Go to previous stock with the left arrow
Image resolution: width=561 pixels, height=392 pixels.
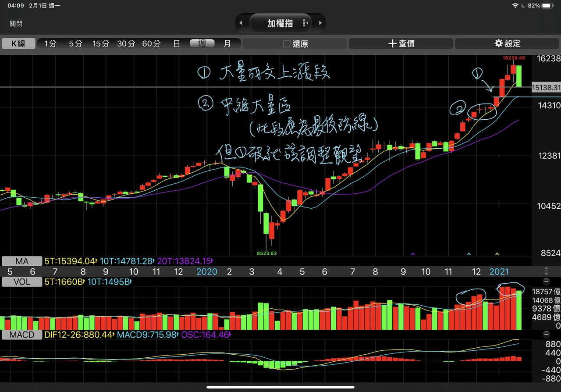point(241,22)
